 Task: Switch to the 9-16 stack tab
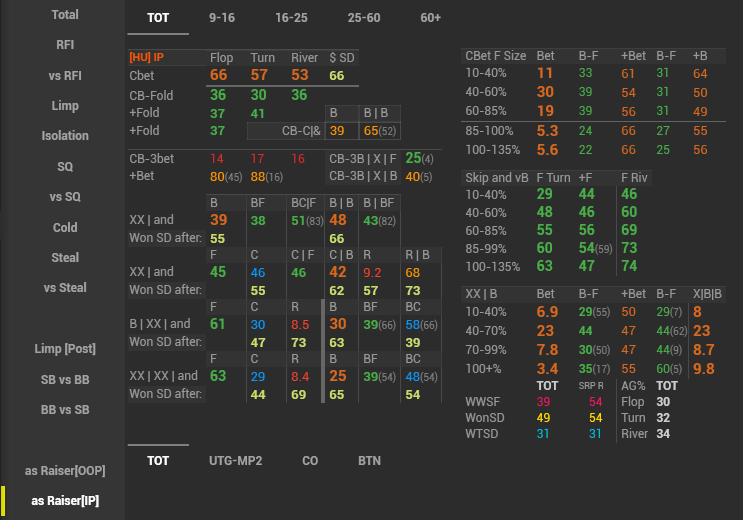coord(222,18)
